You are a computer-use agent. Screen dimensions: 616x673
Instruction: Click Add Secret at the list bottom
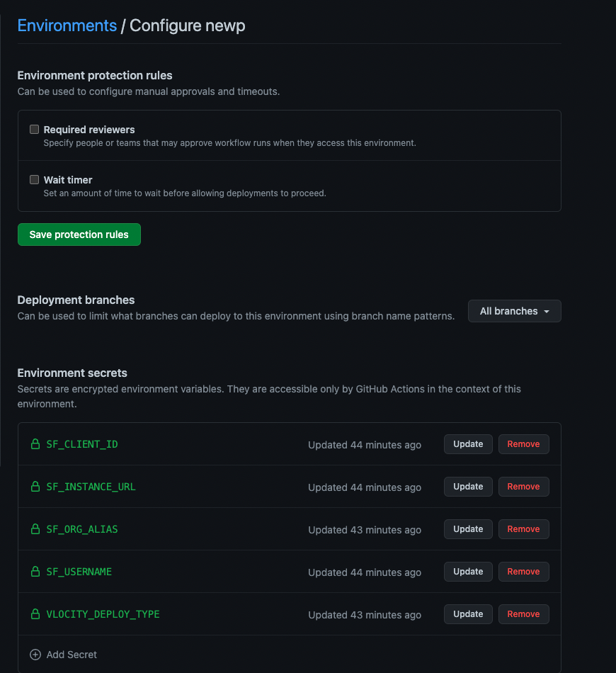[72, 655]
